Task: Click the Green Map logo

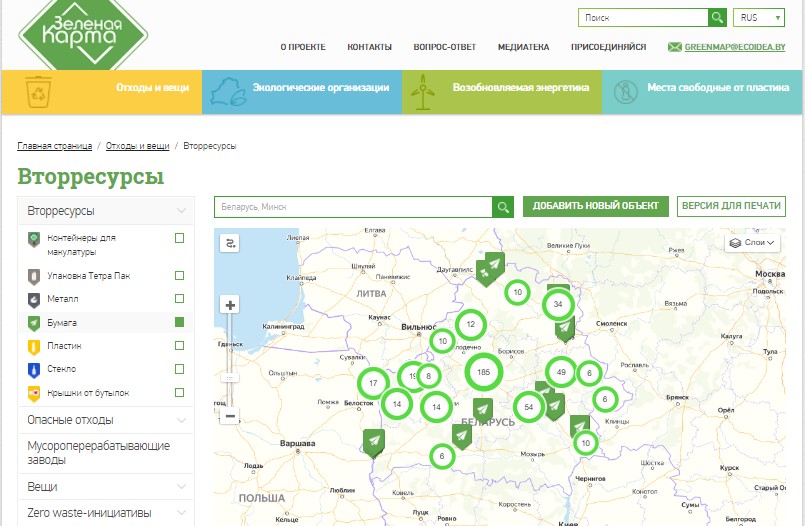Action: pyautogui.click(x=82, y=31)
